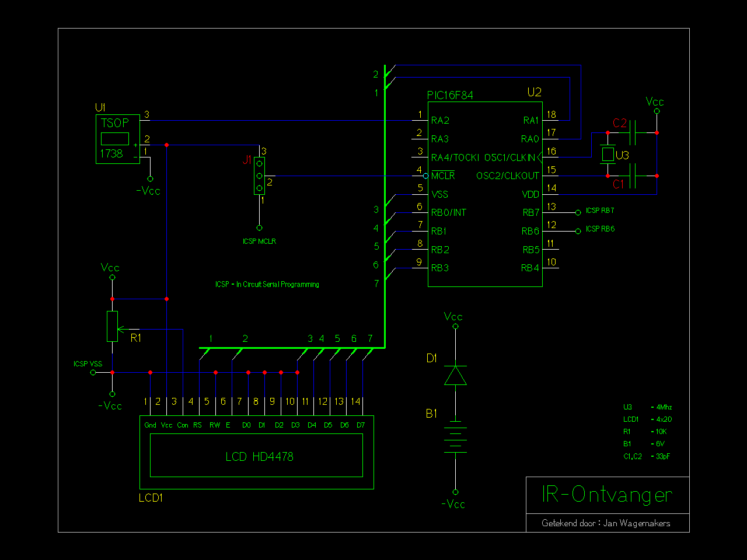Select the 'RA2' pin label
Screen dimensions: 747x560
(440, 121)
